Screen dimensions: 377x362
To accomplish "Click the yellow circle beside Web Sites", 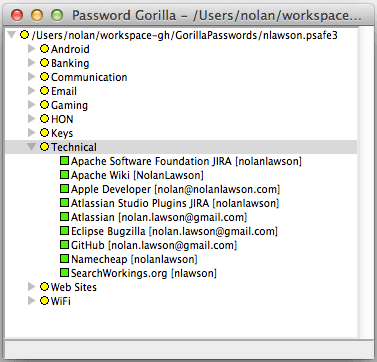I will pyautogui.click(x=44, y=287).
